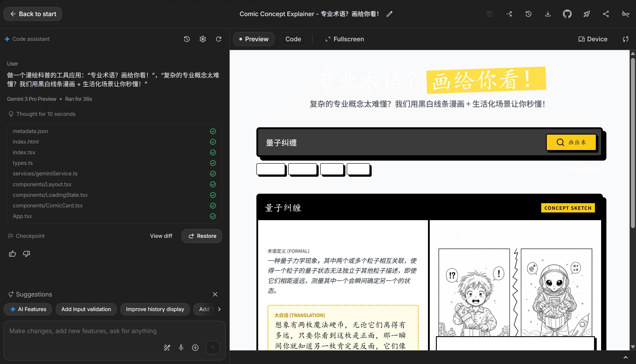Deploy app with rocket icon
This screenshot has height=364, width=636.
[x=587, y=14]
